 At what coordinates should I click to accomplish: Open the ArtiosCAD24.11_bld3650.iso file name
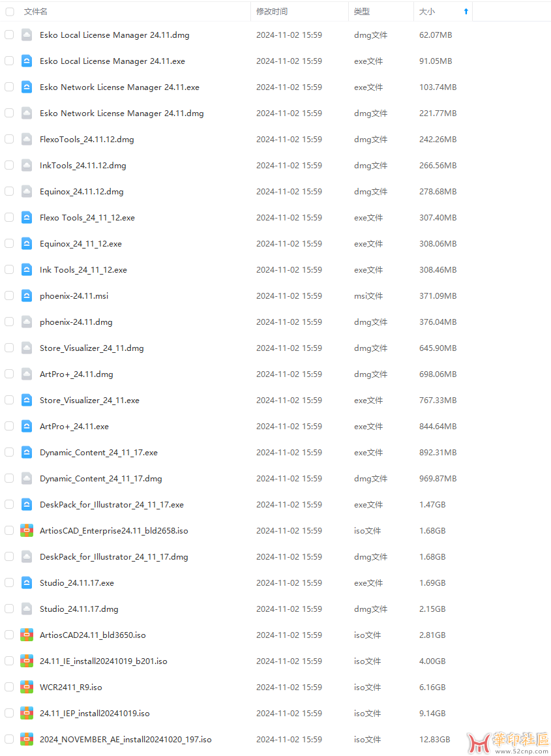point(93,635)
